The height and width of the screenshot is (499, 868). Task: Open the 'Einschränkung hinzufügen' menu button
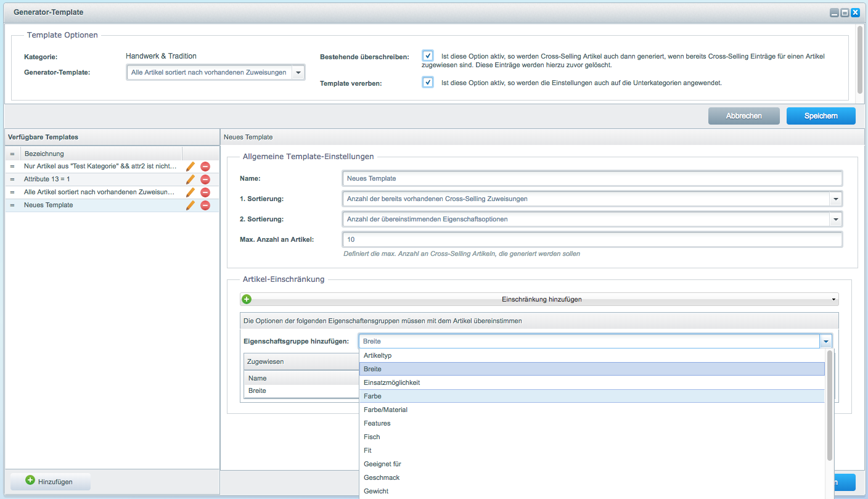[x=539, y=299]
